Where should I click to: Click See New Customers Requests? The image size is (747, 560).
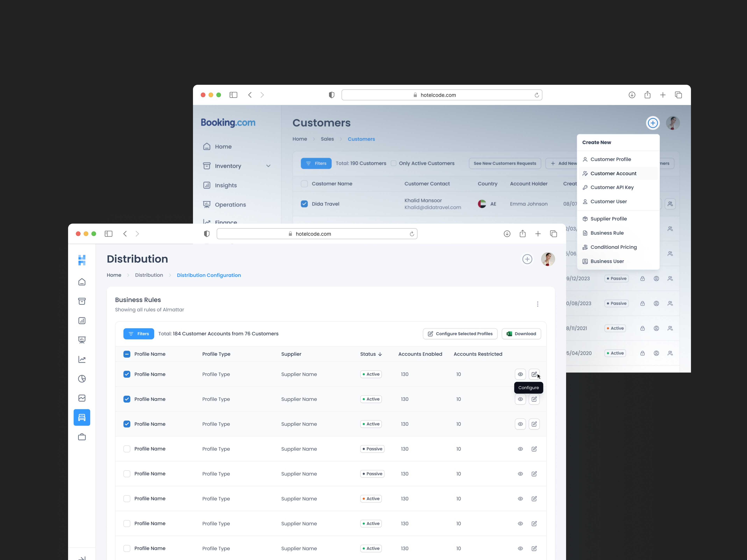point(505,163)
